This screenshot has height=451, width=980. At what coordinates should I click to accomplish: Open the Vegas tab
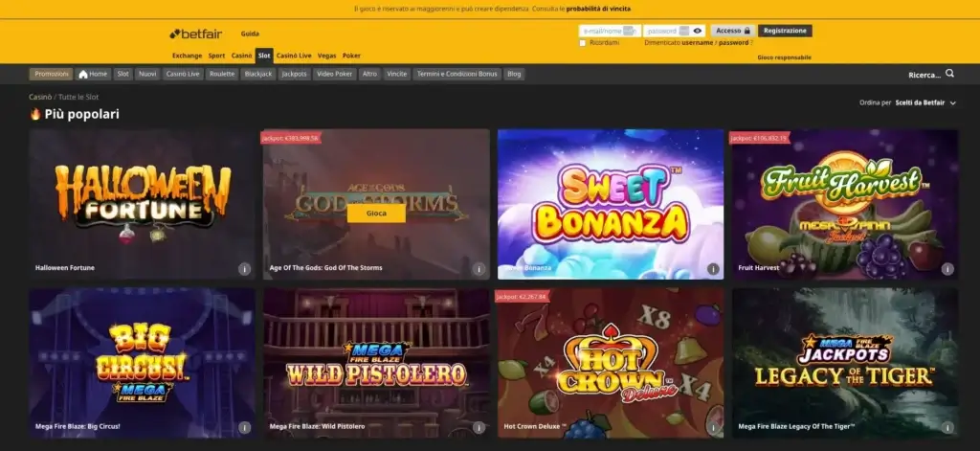click(327, 56)
